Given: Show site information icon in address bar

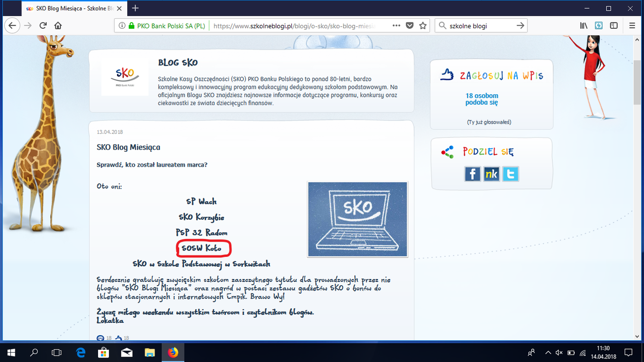Looking at the screenshot, I should point(122,26).
